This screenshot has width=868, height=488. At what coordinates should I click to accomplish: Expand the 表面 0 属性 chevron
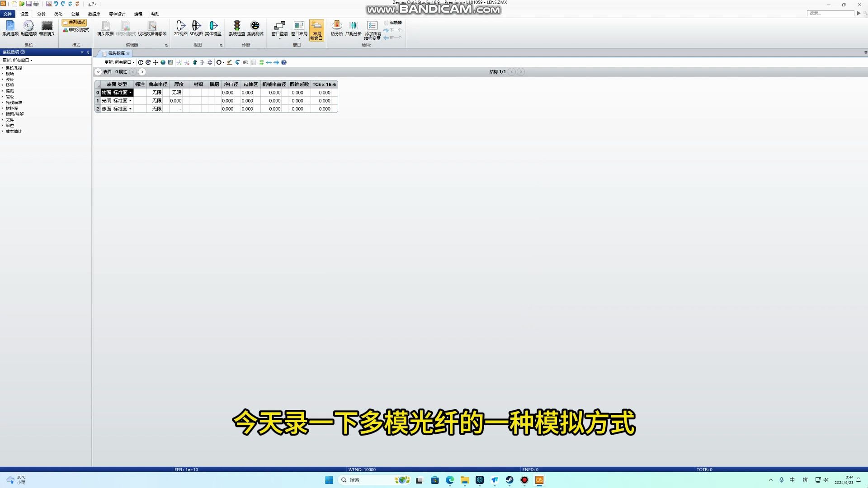point(98,72)
